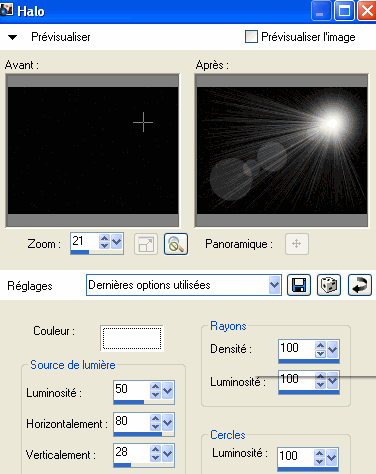The width and height of the screenshot is (376, 474).
Task: Open the Couleur white color swatch
Action: tap(132, 338)
